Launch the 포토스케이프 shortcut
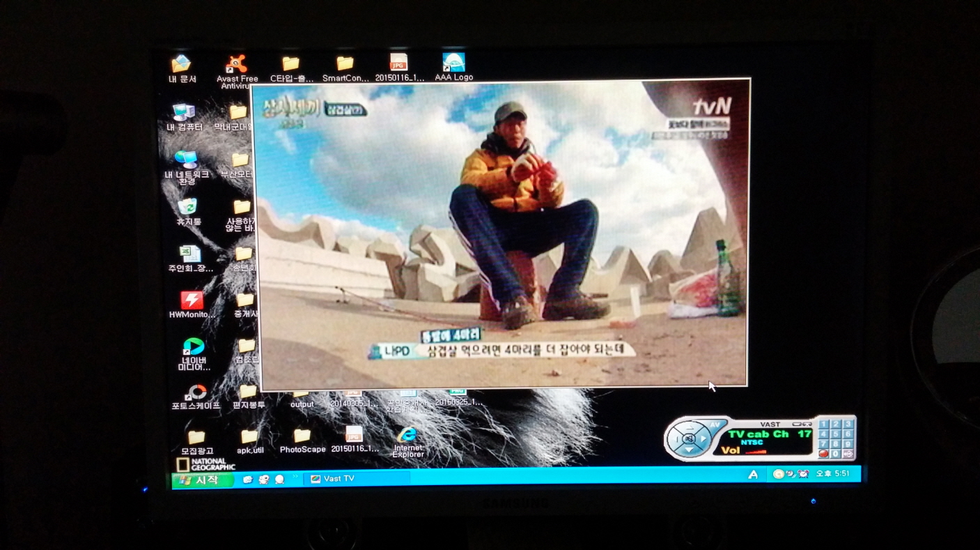980x550 pixels. 196,398
